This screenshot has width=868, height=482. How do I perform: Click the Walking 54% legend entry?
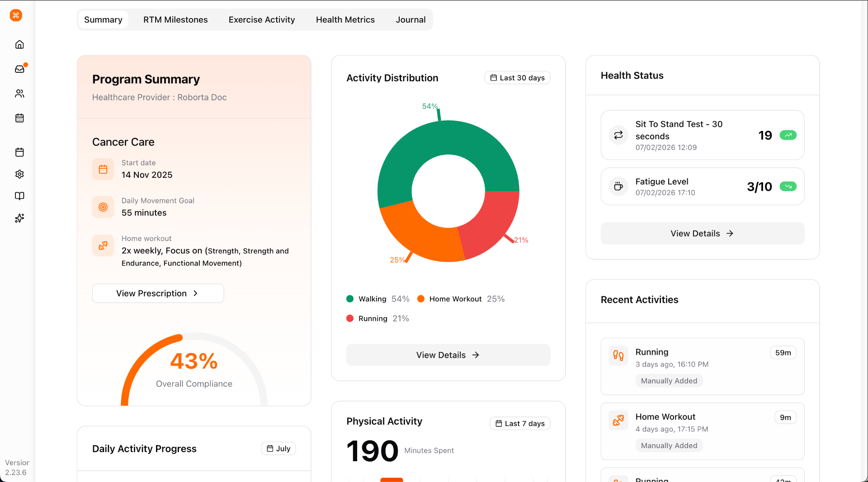pos(377,299)
